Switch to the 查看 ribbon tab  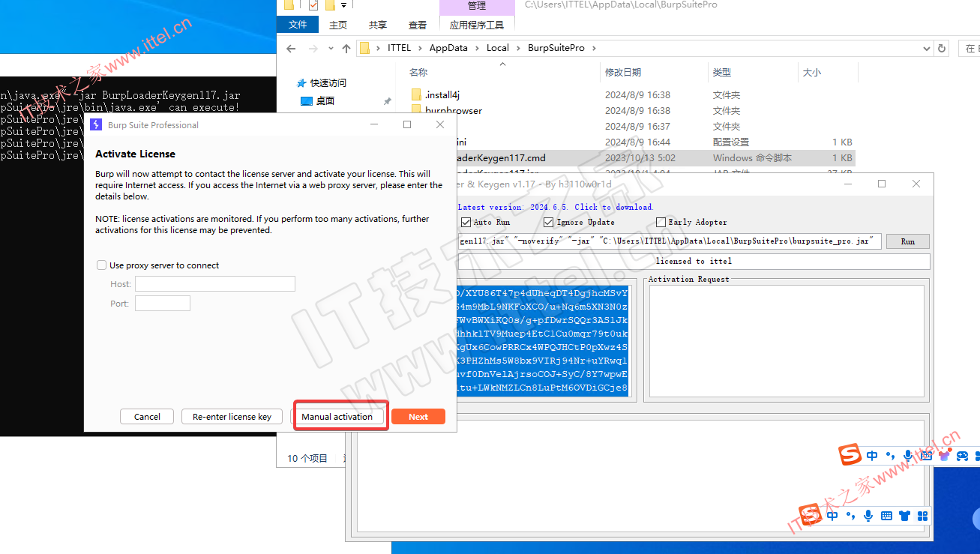pos(418,25)
